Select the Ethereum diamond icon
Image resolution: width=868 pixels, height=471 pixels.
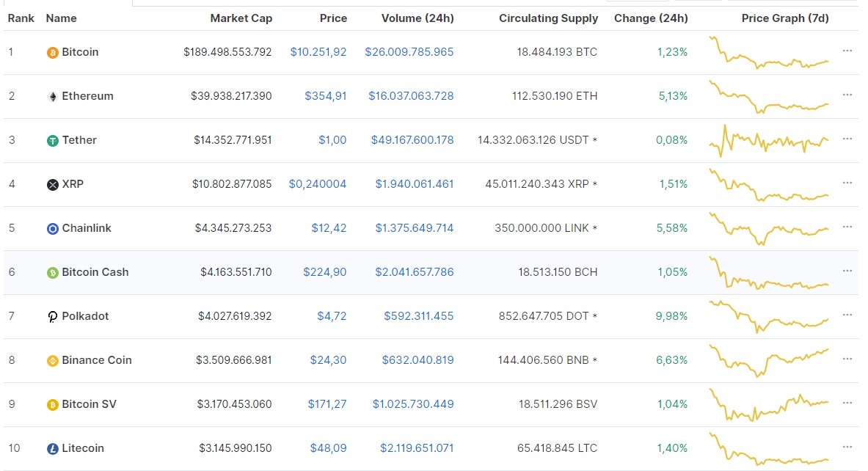coord(54,96)
